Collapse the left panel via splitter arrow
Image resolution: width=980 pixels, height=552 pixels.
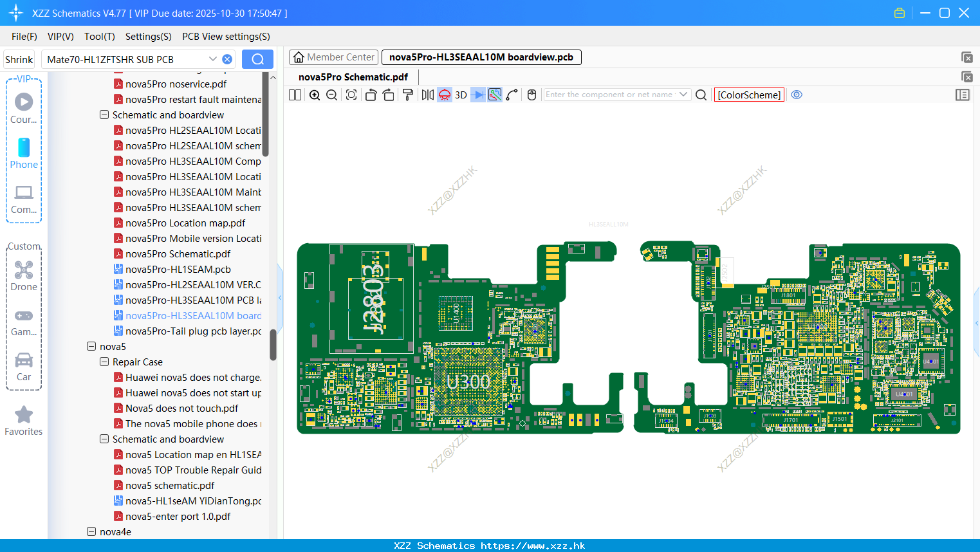tap(280, 297)
